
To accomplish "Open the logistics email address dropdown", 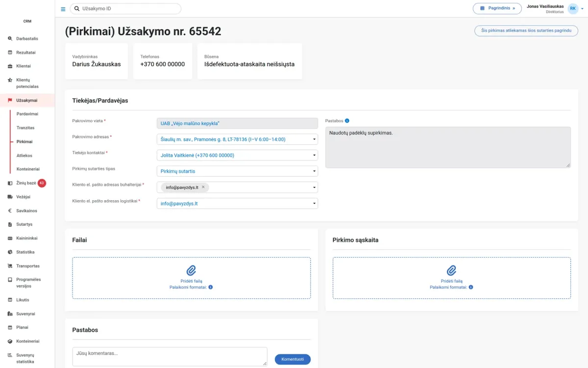I will coord(237,203).
